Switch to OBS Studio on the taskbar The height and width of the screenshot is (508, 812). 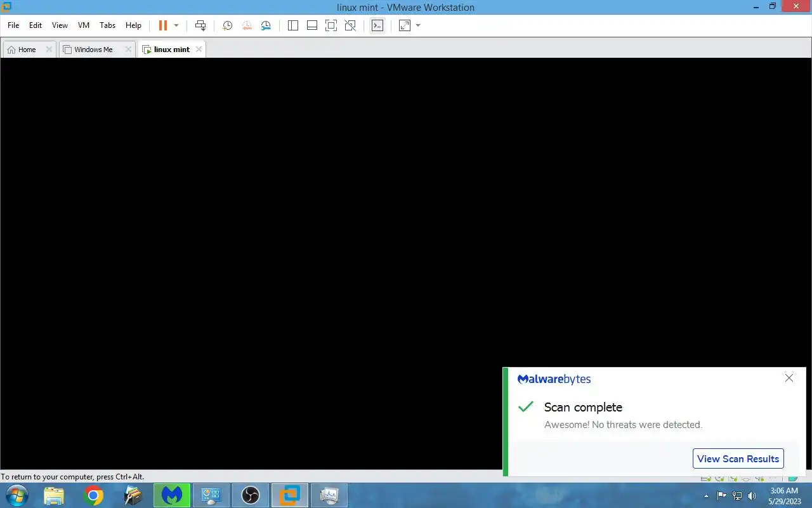(251, 495)
